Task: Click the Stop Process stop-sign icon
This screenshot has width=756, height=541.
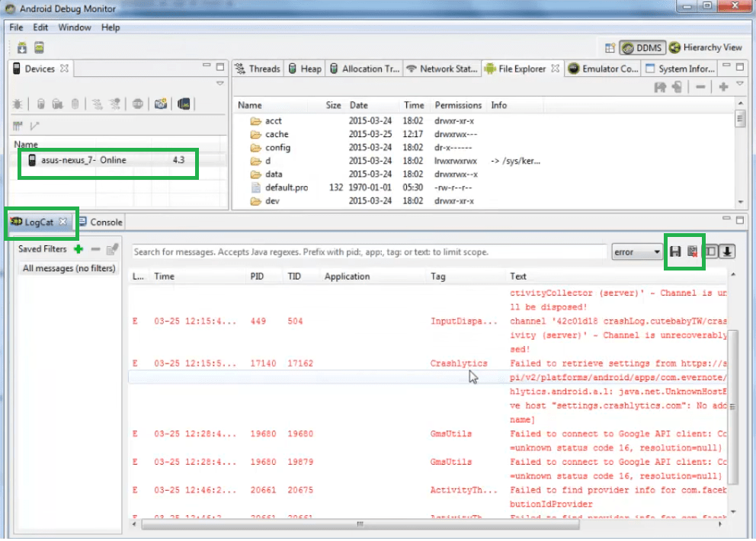Action: point(138,104)
